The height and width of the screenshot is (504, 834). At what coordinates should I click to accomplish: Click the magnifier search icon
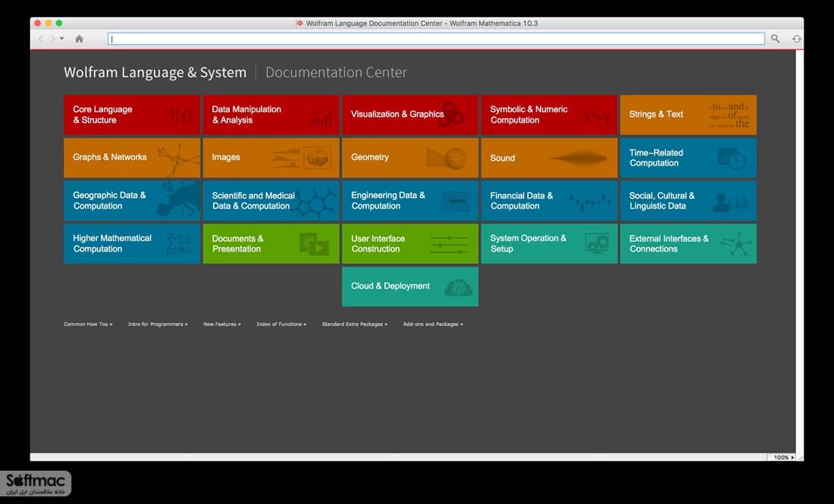(x=776, y=39)
